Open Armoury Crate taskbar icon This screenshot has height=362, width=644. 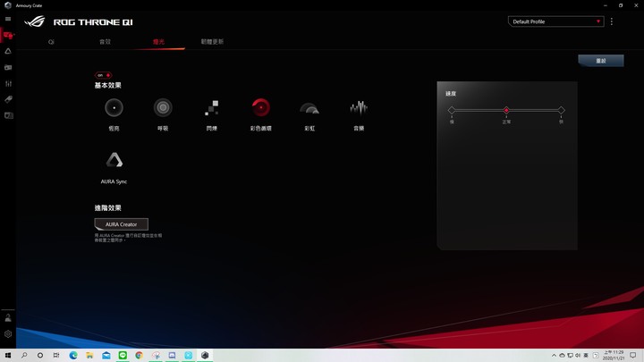(x=205, y=355)
